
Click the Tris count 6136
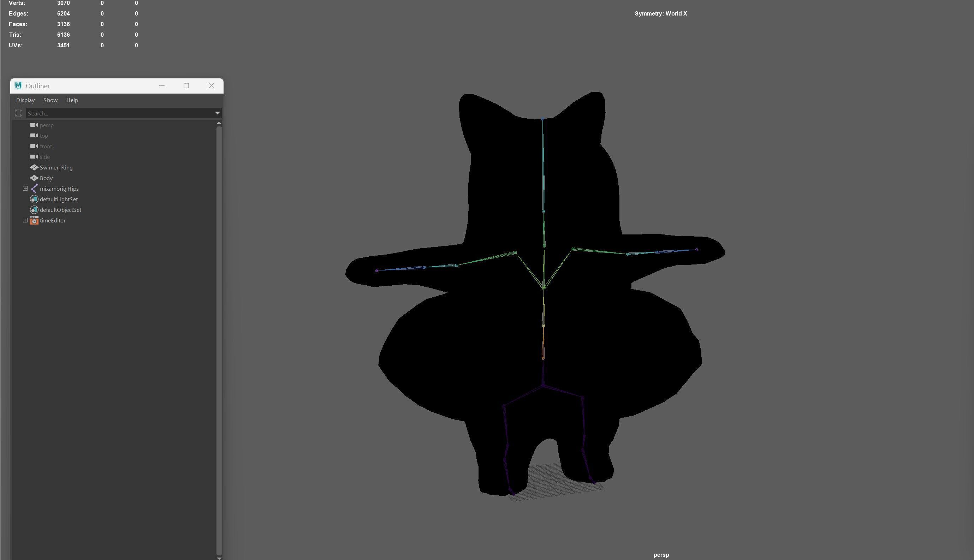[64, 35]
